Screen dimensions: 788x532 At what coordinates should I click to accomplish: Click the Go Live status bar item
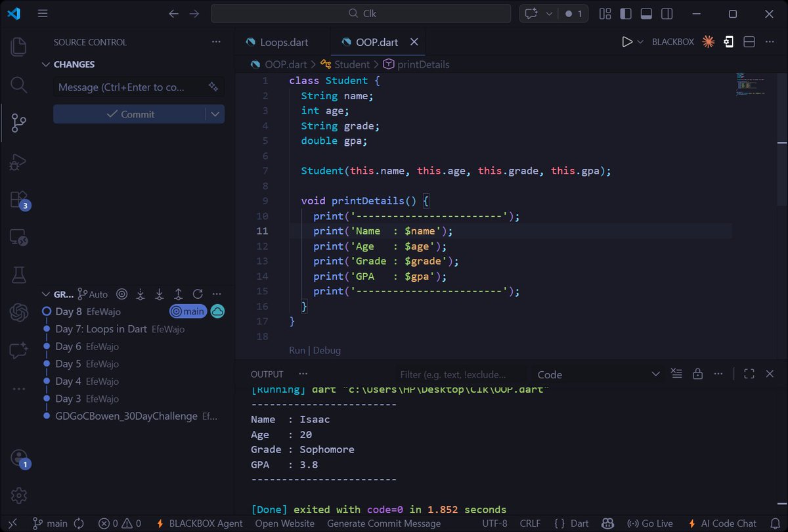point(649,523)
